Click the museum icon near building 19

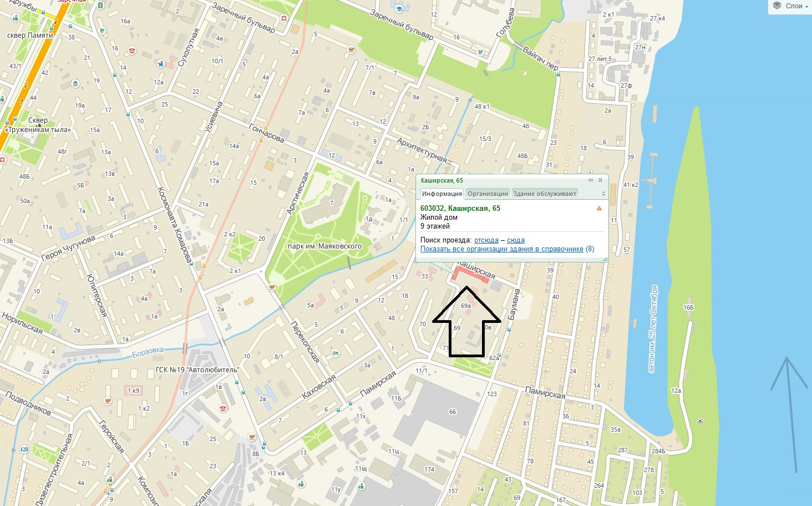(75, 84)
